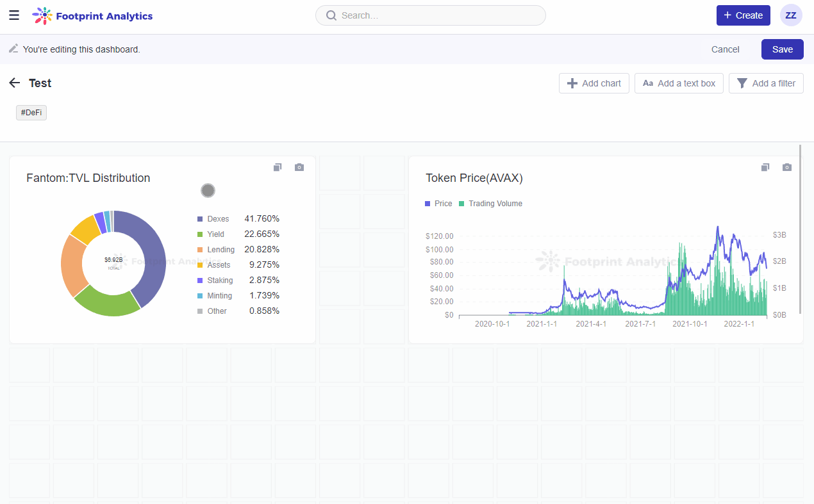Click the Token Price(AVAX) title
The width and height of the screenshot is (814, 504).
[x=474, y=178]
